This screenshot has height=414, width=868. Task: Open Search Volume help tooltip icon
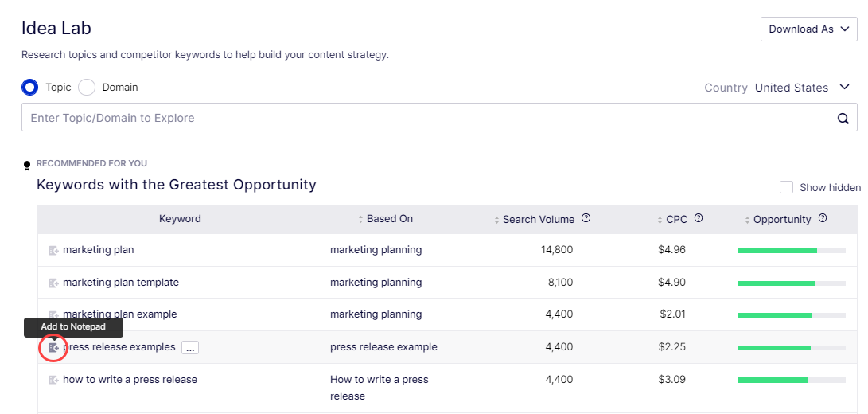586,218
